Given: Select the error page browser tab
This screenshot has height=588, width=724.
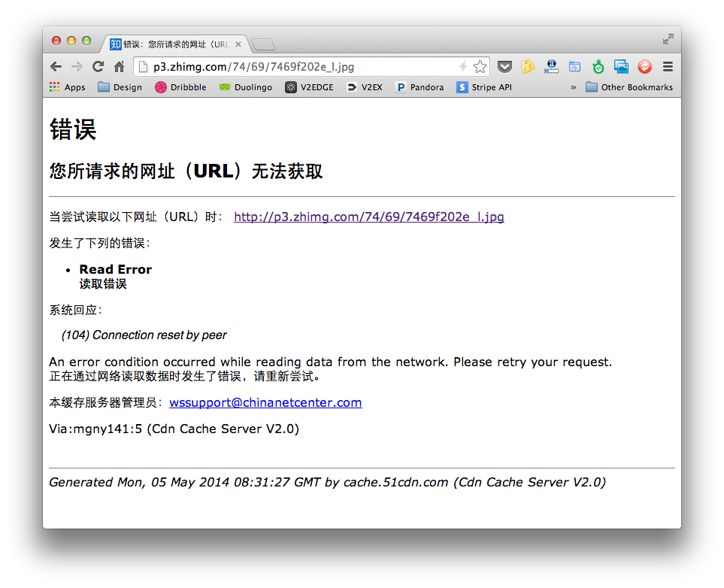Looking at the screenshot, I should tap(173, 44).
